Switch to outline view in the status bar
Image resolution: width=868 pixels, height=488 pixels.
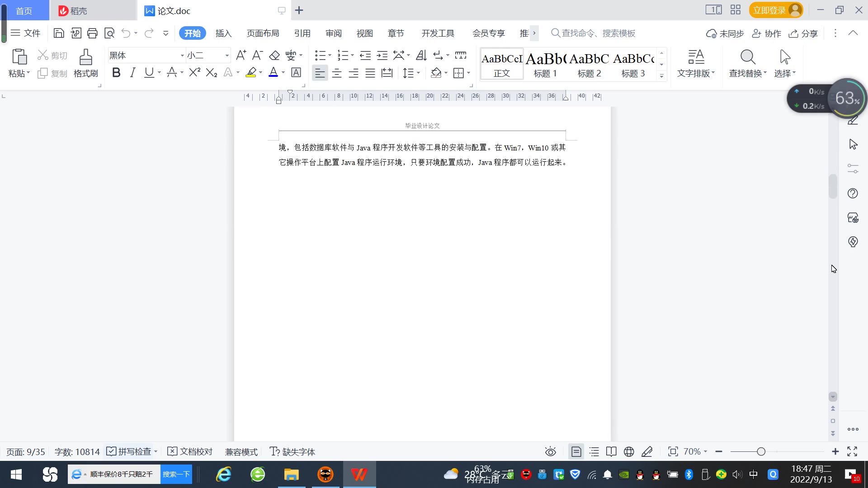(x=594, y=451)
